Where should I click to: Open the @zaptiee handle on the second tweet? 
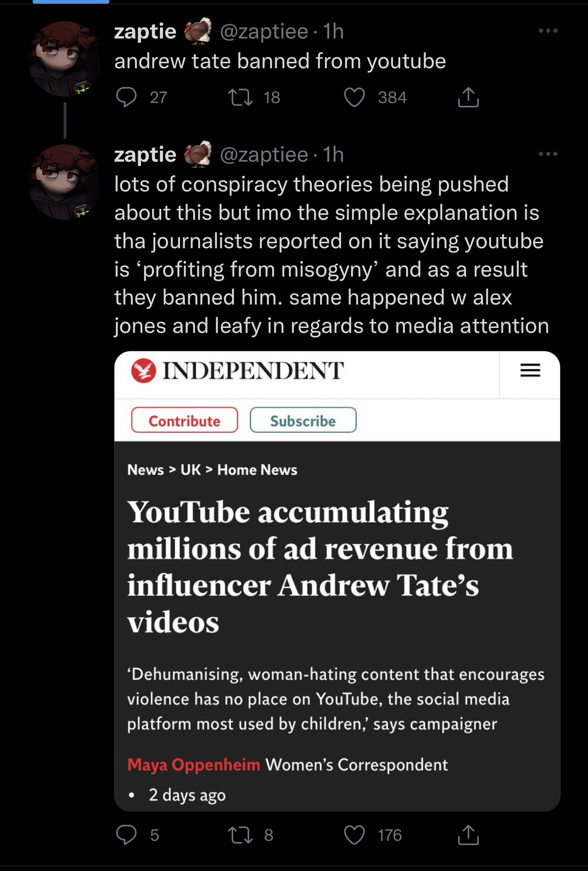[x=264, y=155]
